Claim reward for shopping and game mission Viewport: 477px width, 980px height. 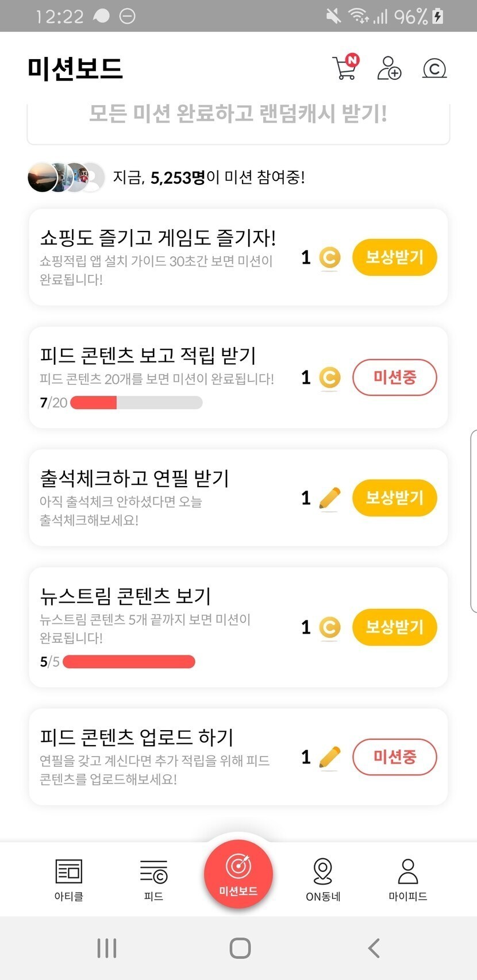click(x=394, y=257)
